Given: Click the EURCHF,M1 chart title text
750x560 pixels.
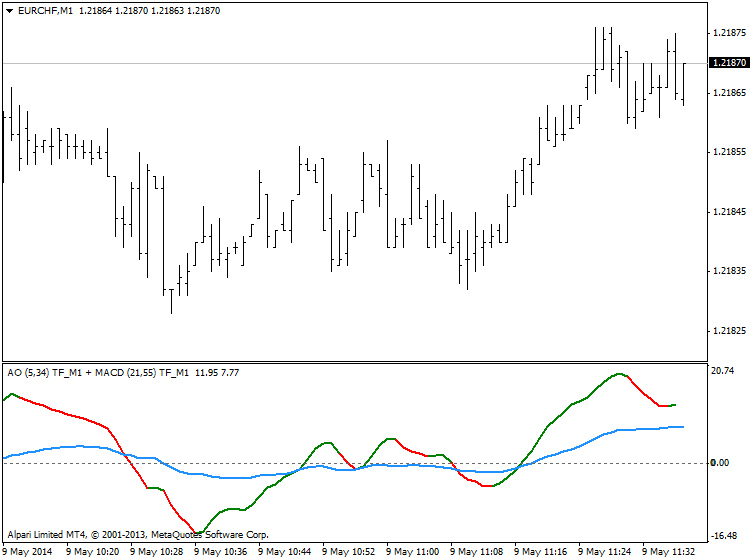Looking at the screenshot, I should tap(45, 11).
